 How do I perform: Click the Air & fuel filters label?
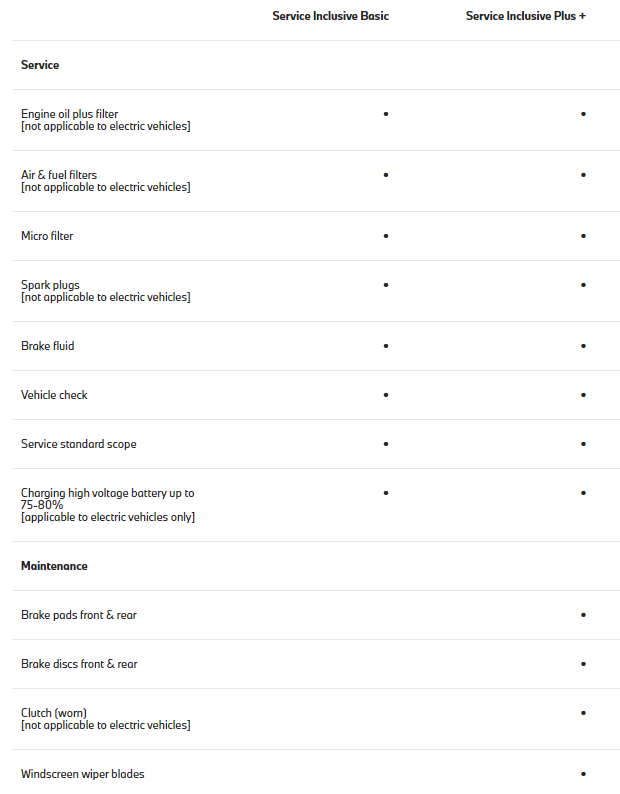[x=59, y=175]
